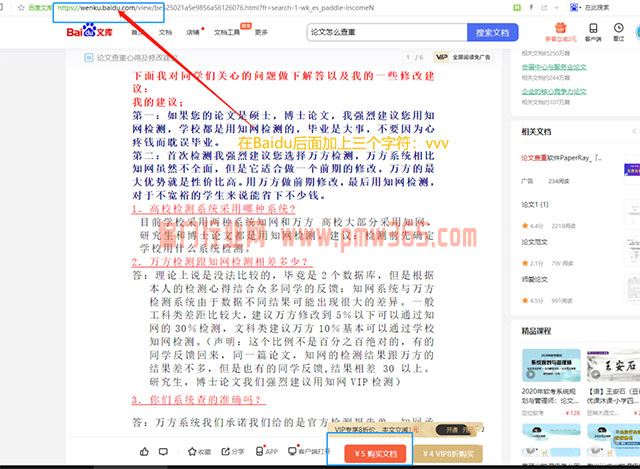Click heading 1. 高校检测系统采用哪种系统?
640x469 pixels.
coord(213,209)
